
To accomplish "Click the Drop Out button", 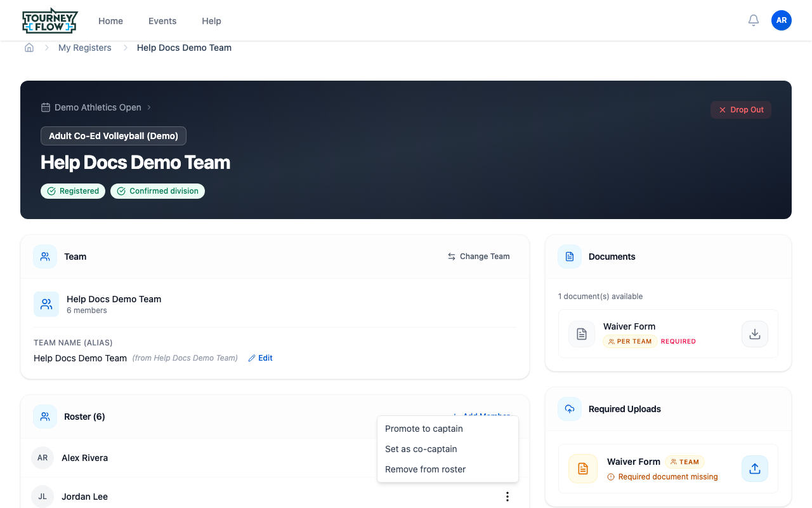I will click(741, 110).
